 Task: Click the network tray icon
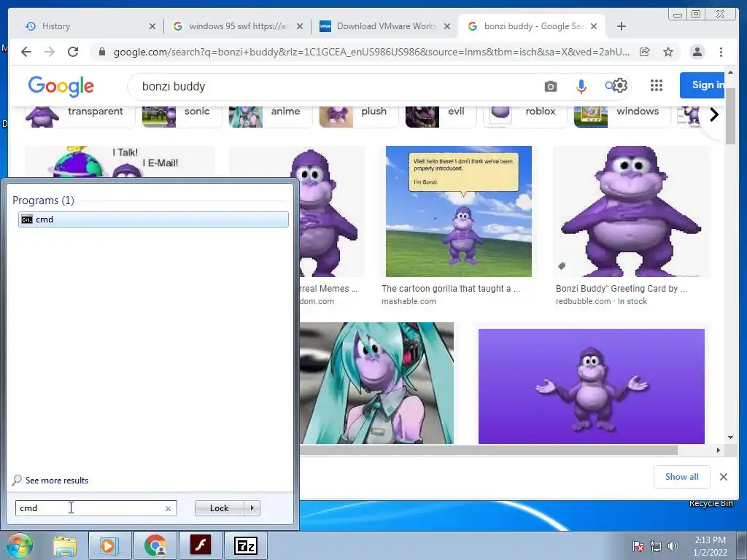tap(656, 546)
